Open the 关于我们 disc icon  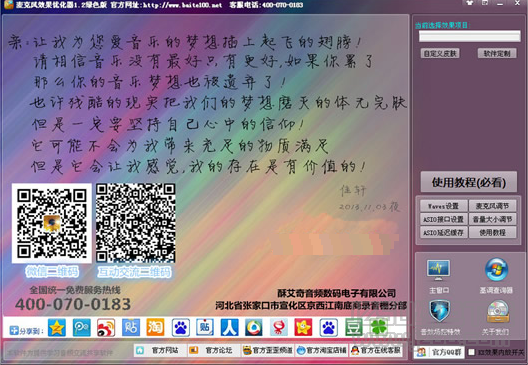(498, 311)
